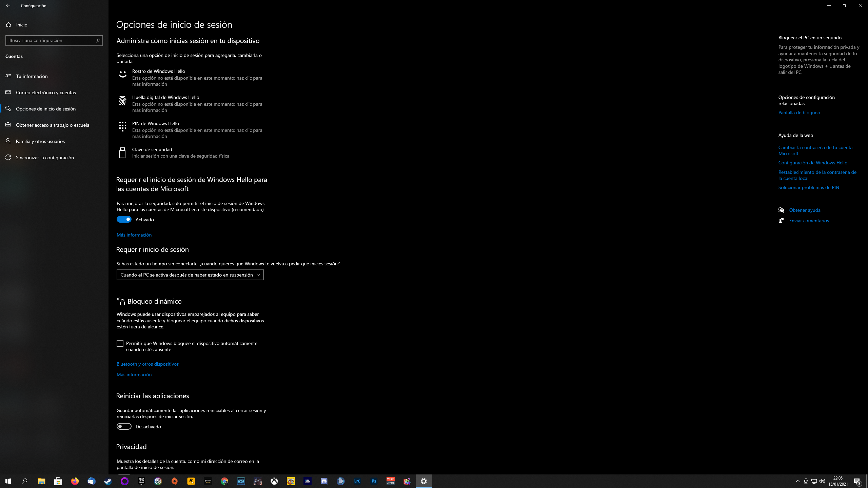The height and width of the screenshot is (488, 868).
Task: Open Huella digital de Windows Hello
Action: [x=165, y=97]
